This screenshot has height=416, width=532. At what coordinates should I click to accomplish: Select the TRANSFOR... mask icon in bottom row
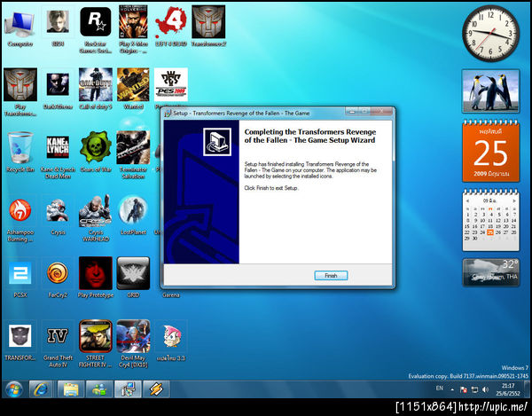[20, 341]
